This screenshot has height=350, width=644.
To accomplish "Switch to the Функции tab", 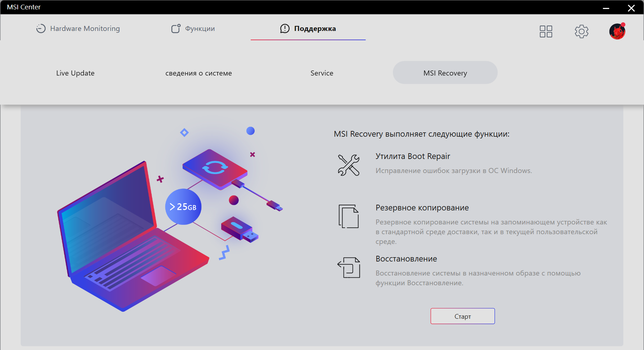I will tap(193, 28).
